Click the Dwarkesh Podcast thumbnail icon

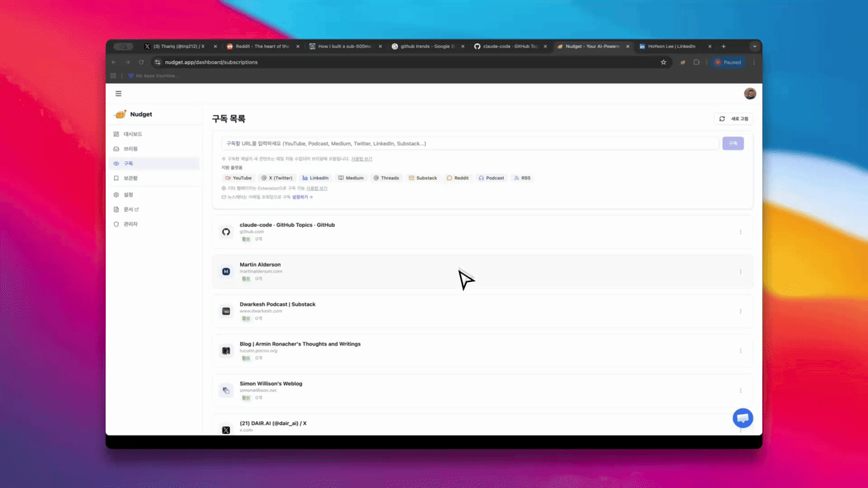pyautogui.click(x=226, y=311)
